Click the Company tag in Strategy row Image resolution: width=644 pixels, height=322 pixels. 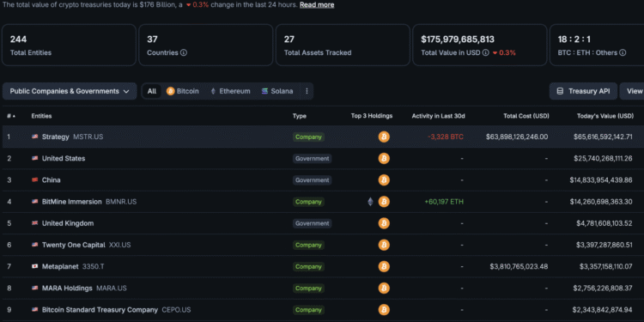[308, 137]
